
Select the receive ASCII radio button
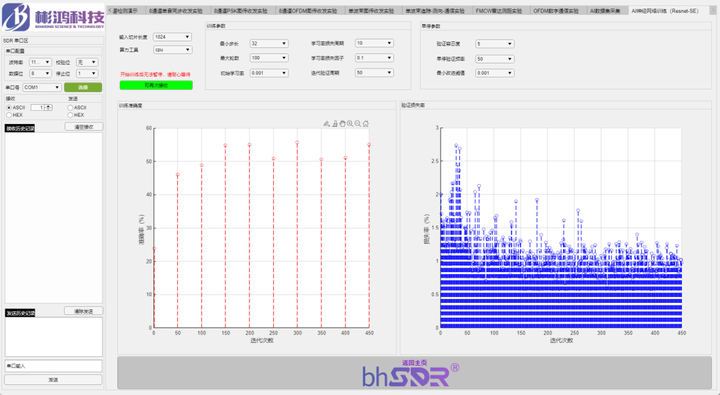[9, 107]
